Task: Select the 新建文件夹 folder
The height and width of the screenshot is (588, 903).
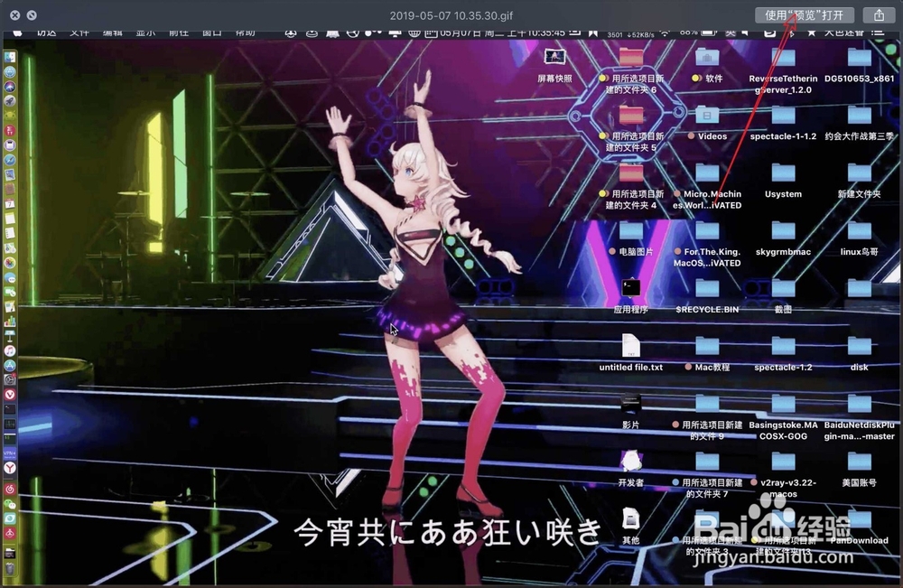Action: click(x=860, y=181)
